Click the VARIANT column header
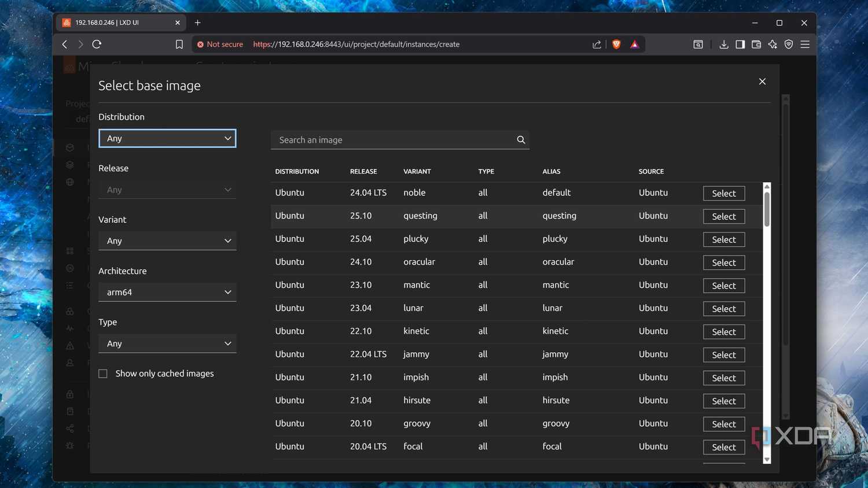This screenshot has width=868, height=488. pos(417,172)
